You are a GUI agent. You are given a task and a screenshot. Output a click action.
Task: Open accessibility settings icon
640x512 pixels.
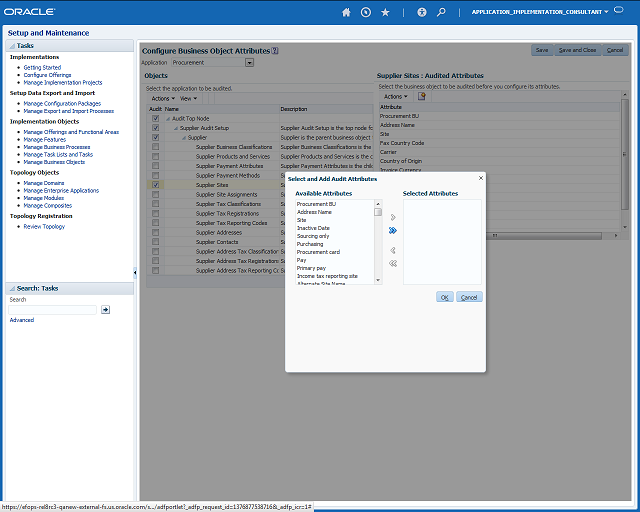(x=422, y=12)
